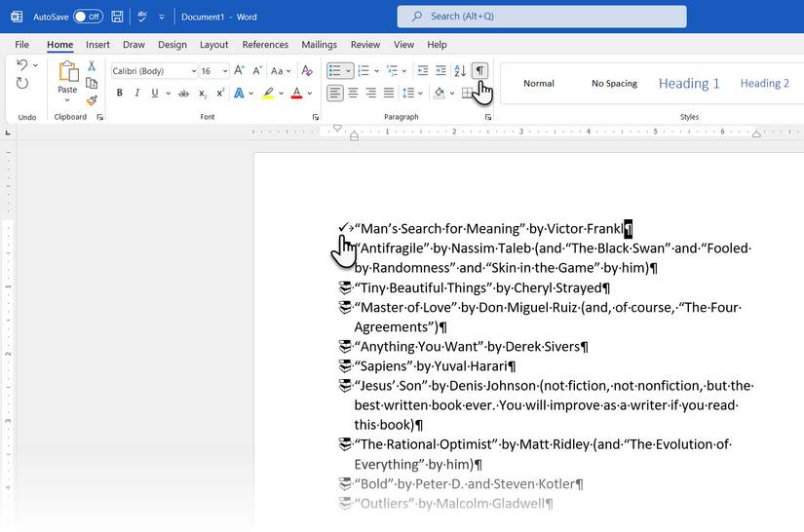Expand the bullet library dropdown arrow
Viewport: 804px width, 532px height.
(x=348, y=71)
